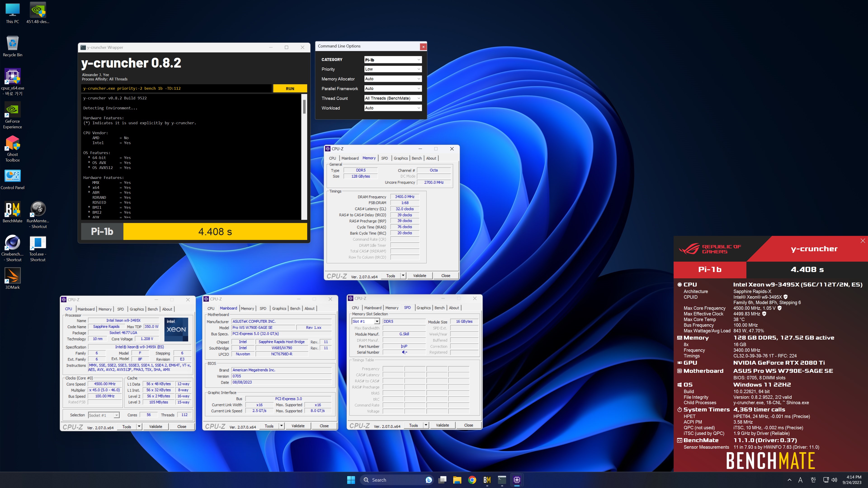This screenshot has height=488, width=868.
Task: Open the Memory Allocator dropdown
Action: [x=393, y=79]
